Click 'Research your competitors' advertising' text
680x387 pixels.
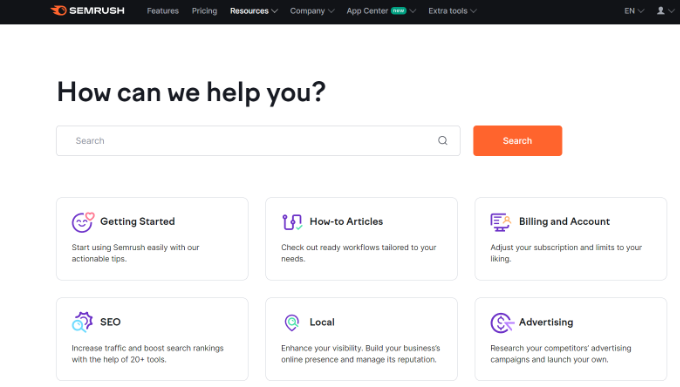(561, 354)
